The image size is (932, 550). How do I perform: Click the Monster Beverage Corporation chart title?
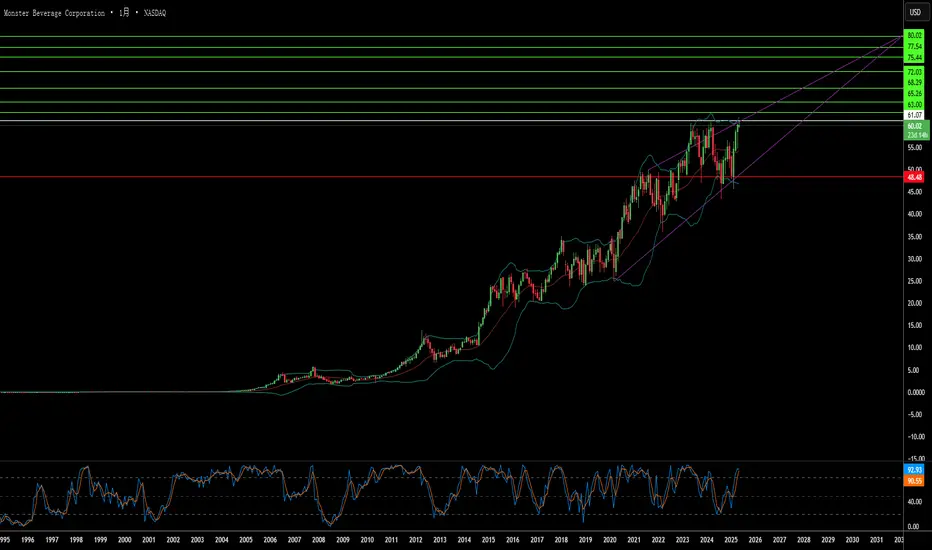(54, 12)
